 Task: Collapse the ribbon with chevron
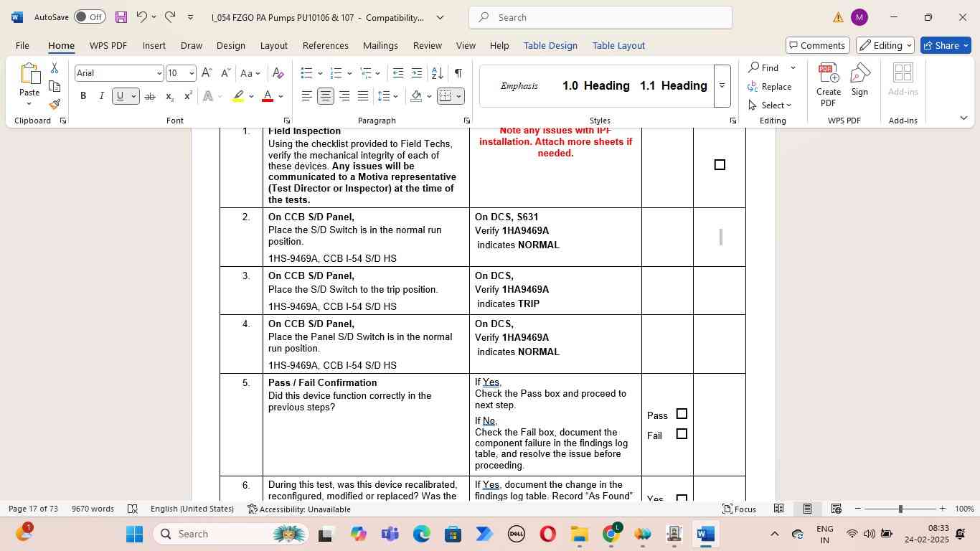[x=963, y=118]
